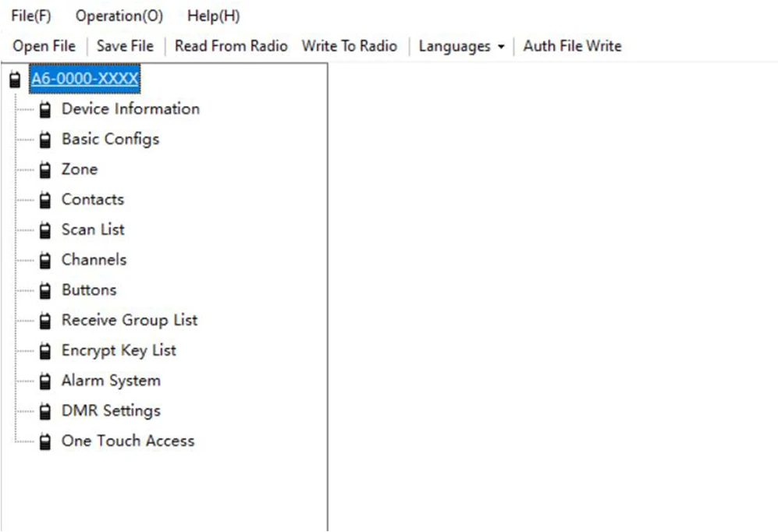Click the radio icon next to Device Information
The height and width of the screenshot is (532, 778).
pos(45,109)
